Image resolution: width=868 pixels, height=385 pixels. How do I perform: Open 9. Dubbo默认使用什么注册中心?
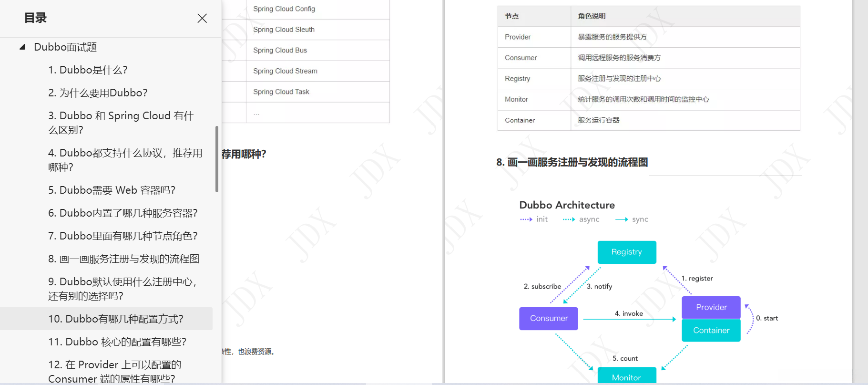(x=123, y=289)
